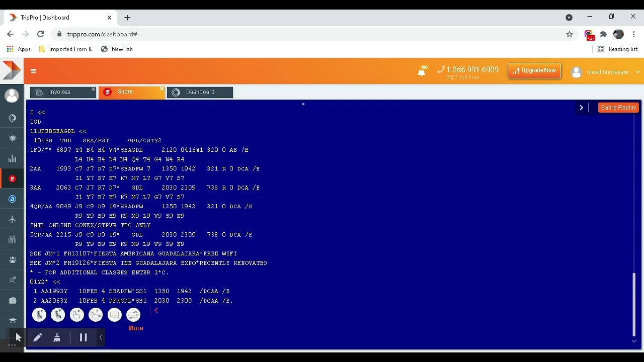Click segment line '2 AA2063Y'

133,301
